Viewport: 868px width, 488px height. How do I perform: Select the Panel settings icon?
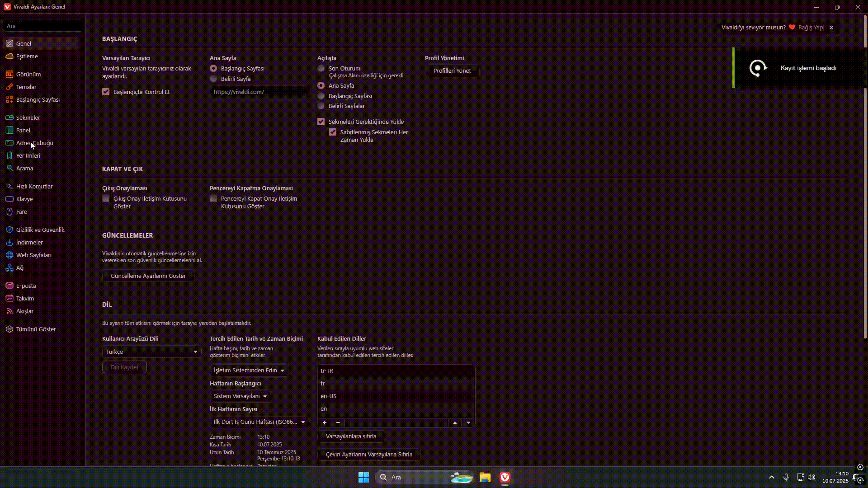pyautogui.click(x=9, y=131)
